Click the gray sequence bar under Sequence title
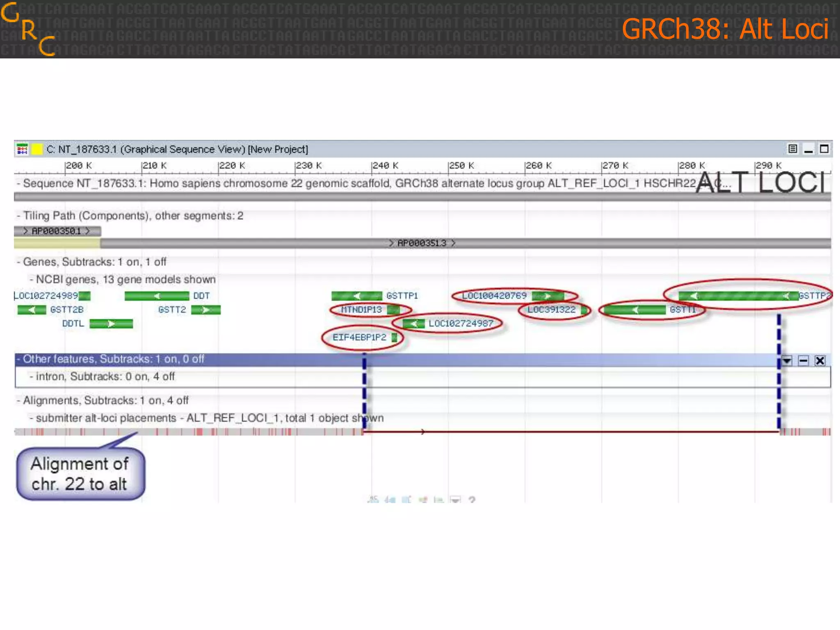840x630 pixels. [422, 197]
